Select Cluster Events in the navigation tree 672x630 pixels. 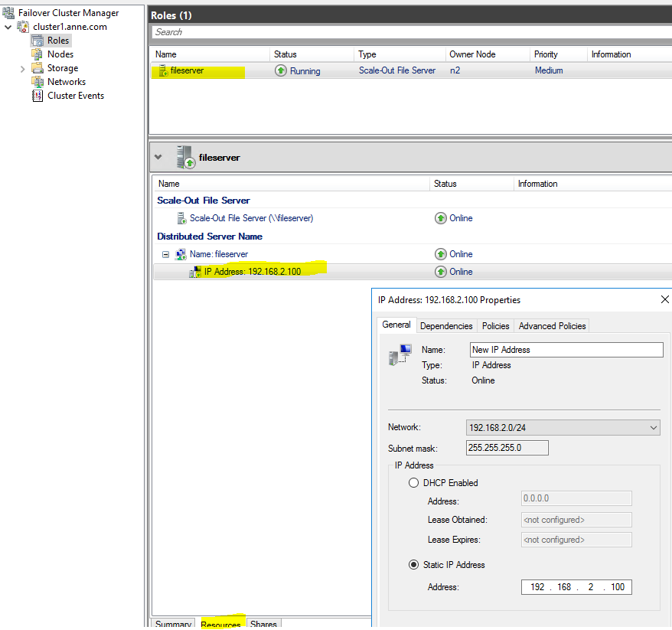click(x=76, y=96)
